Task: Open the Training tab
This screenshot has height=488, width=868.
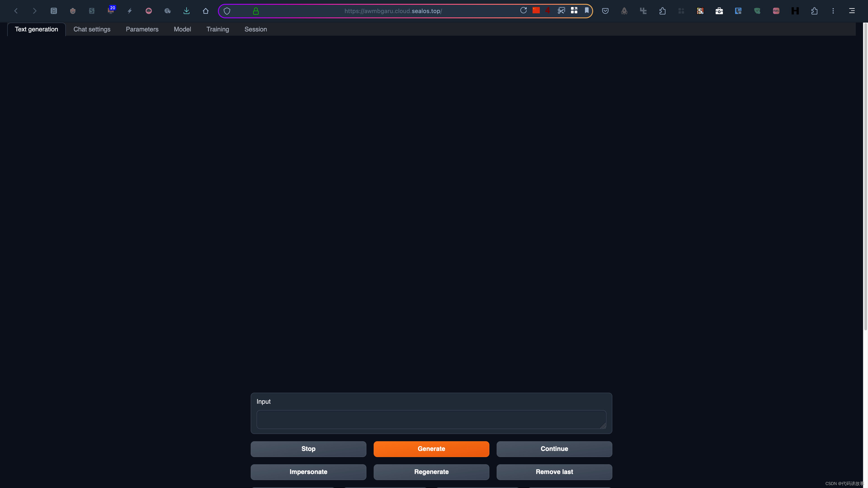Action: click(x=218, y=29)
